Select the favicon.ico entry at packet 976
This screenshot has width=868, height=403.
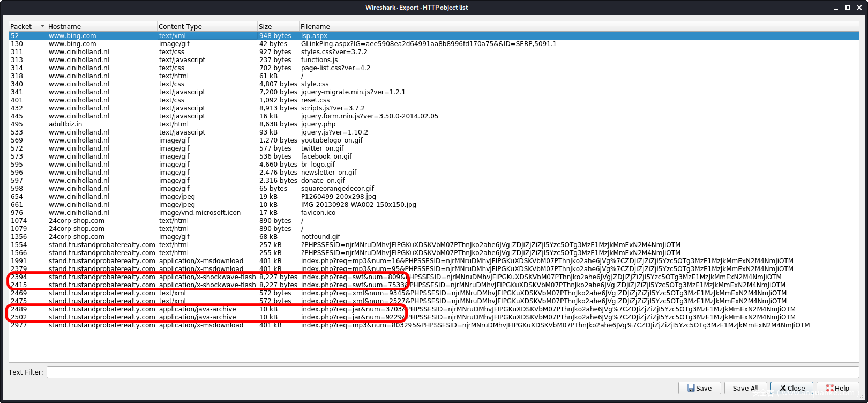[x=318, y=213]
